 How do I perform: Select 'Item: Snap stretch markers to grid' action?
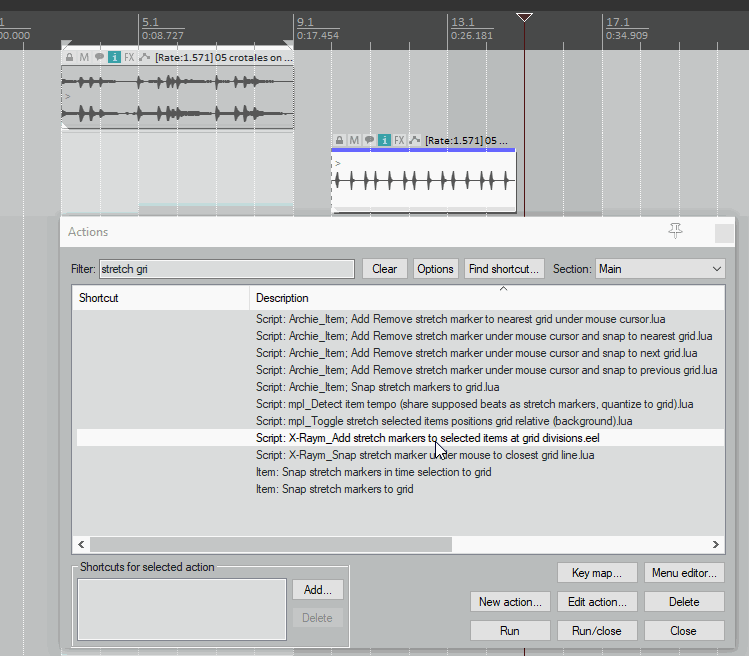pos(334,489)
